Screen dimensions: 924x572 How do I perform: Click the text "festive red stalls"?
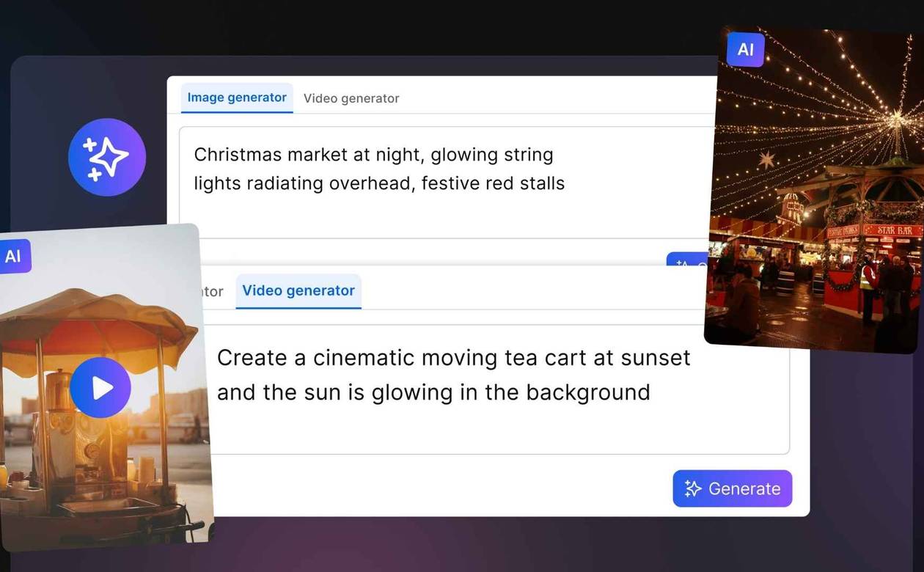(x=493, y=183)
